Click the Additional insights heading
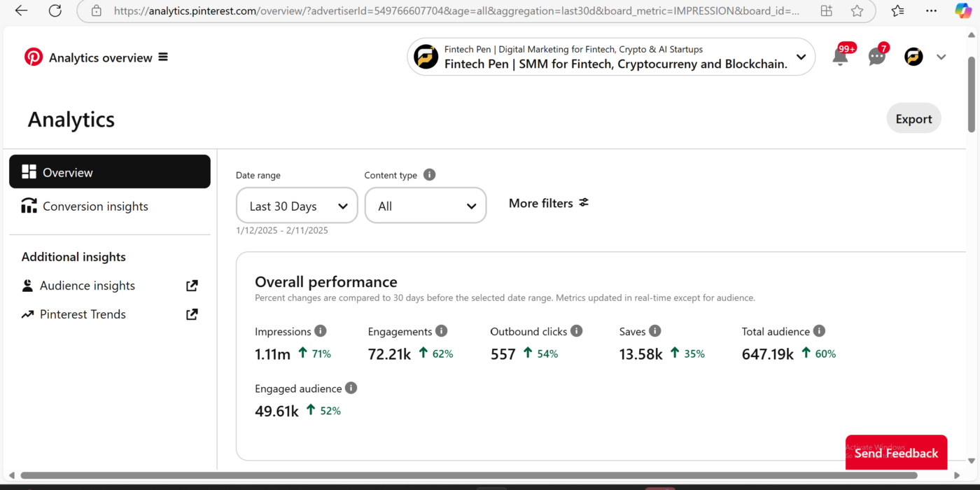The width and height of the screenshot is (980, 490). [x=73, y=257]
